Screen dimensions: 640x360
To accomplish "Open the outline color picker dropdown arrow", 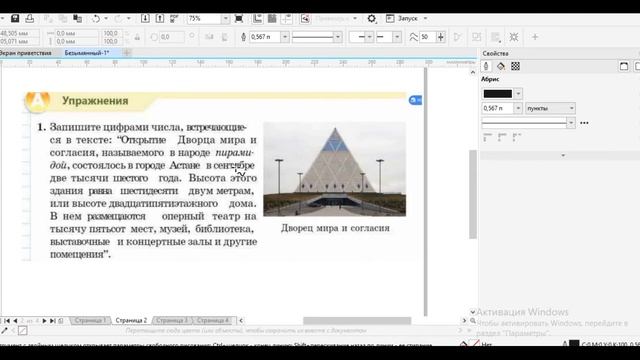I will (518, 94).
